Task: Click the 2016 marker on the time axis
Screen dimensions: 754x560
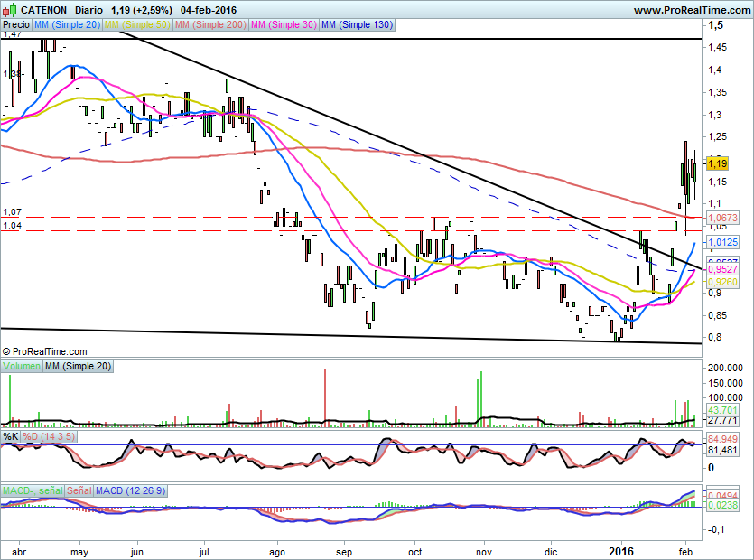Action: coord(621,549)
